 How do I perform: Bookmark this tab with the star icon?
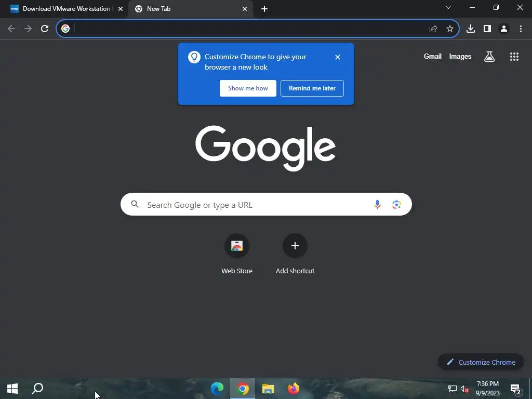pyautogui.click(x=450, y=29)
